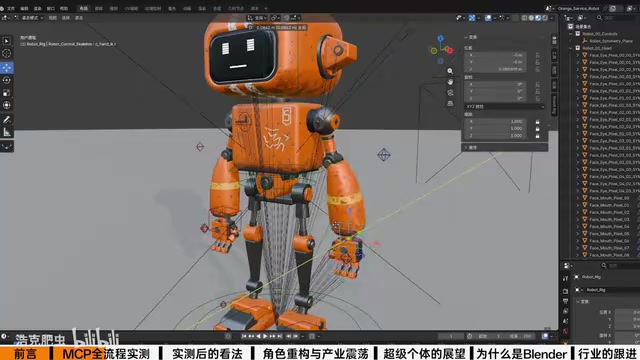Screen dimensions: 640x360
Task: Pick the Measure ruler tool
Action: (7, 132)
